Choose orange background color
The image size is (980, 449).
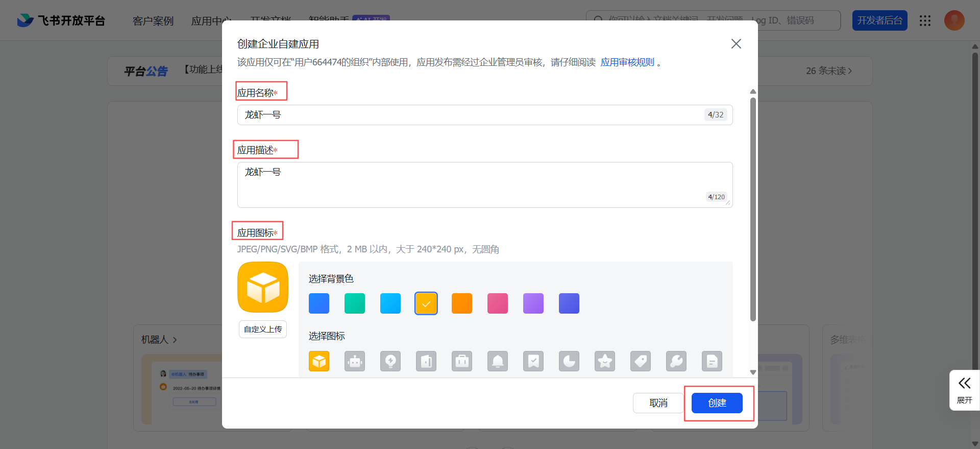tap(462, 303)
